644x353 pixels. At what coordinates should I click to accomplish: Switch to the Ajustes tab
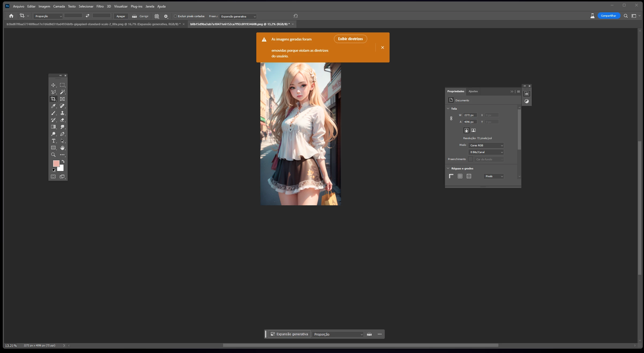click(x=473, y=91)
